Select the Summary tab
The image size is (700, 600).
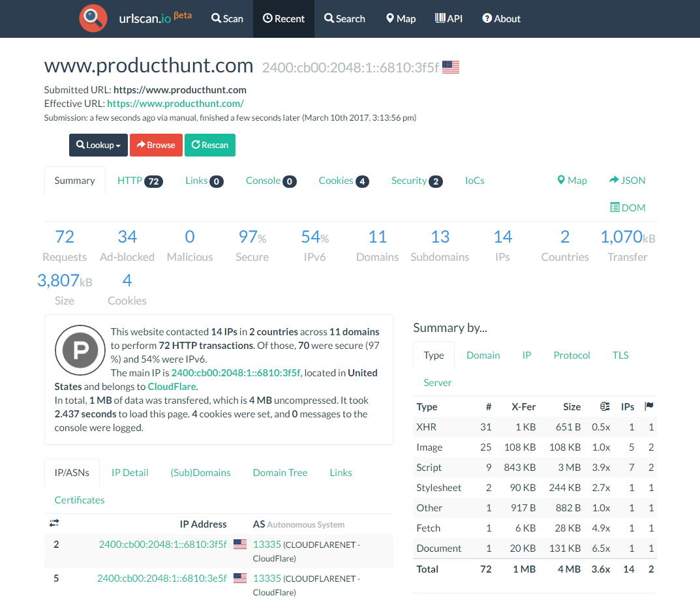click(74, 181)
